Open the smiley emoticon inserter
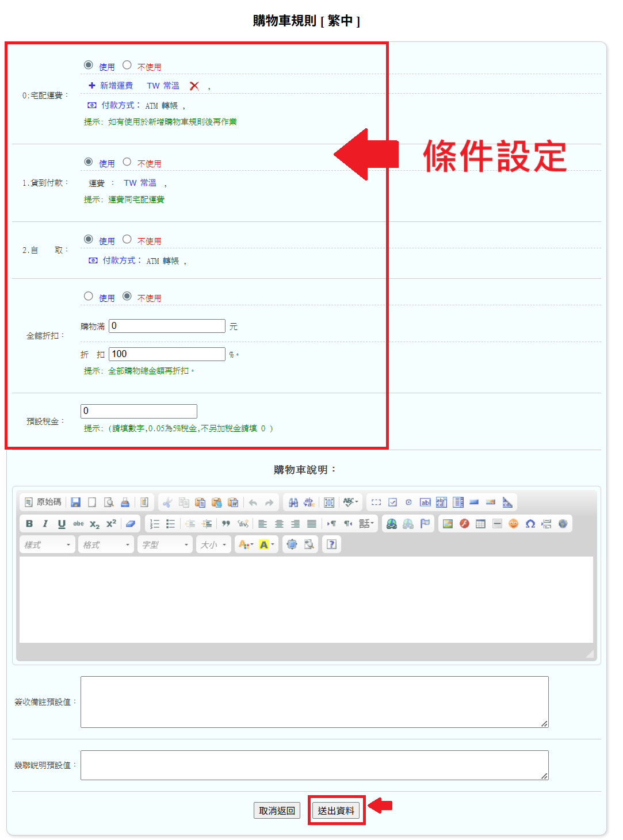Image resolution: width=623 pixels, height=840 pixels. pyautogui.click(x=513, y=524)
